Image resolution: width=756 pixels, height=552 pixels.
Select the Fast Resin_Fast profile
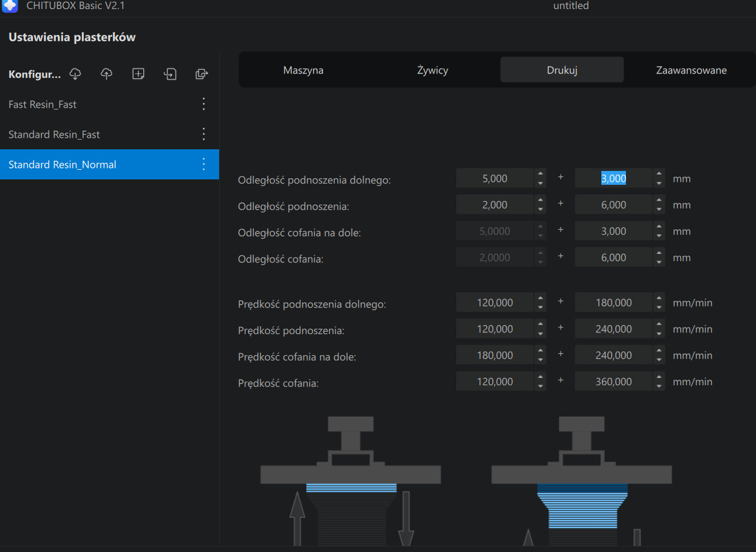click(110, 104)
